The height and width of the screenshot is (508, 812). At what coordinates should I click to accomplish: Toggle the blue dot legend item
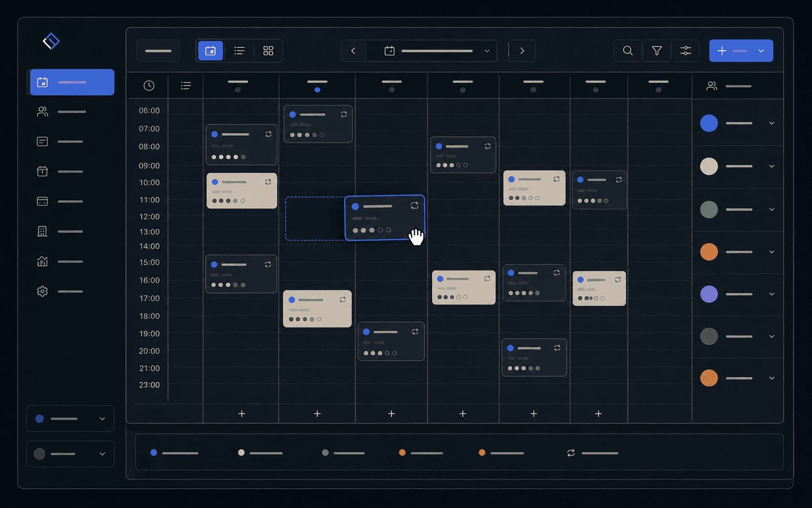(174, 453)
